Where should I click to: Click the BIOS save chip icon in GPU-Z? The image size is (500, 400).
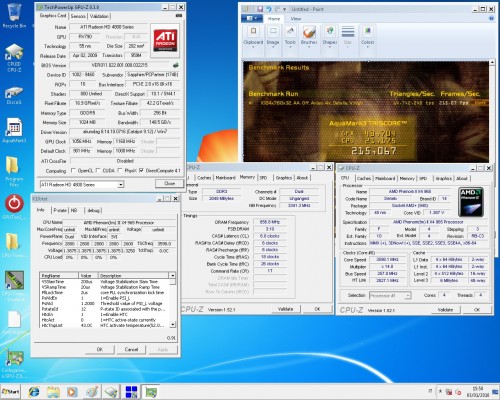tap(175, 65)
